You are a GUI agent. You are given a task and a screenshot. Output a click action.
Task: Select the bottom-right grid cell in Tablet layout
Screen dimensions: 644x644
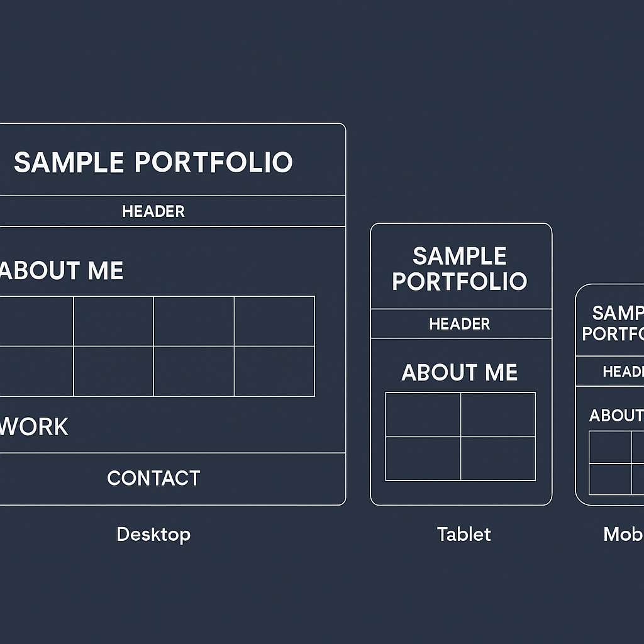point(498,458)
